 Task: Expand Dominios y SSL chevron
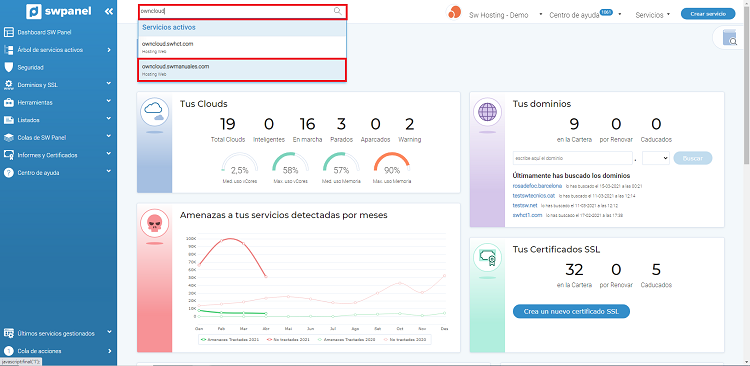(x=109, y=84)
